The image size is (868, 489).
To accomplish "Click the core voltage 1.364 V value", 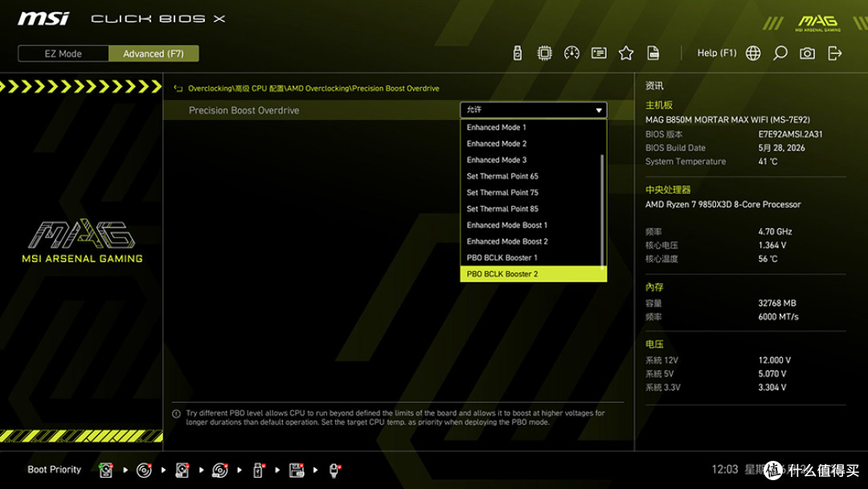I will click(772, 244).
